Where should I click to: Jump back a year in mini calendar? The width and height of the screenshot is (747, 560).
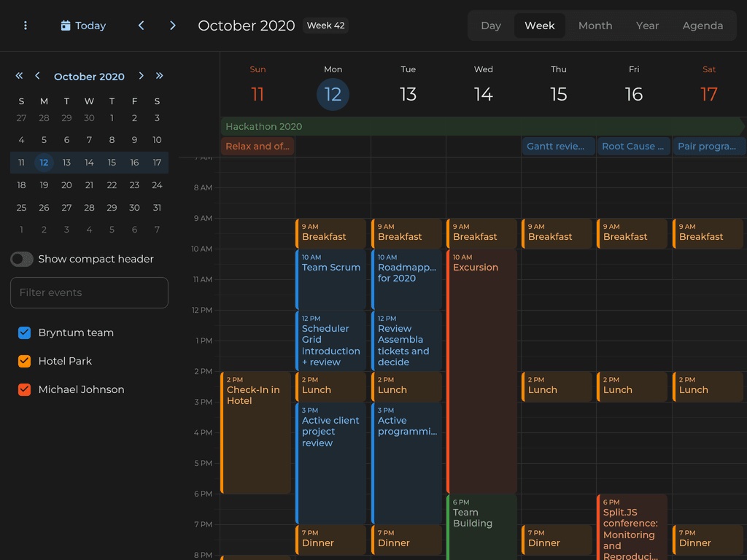[19, 76]
